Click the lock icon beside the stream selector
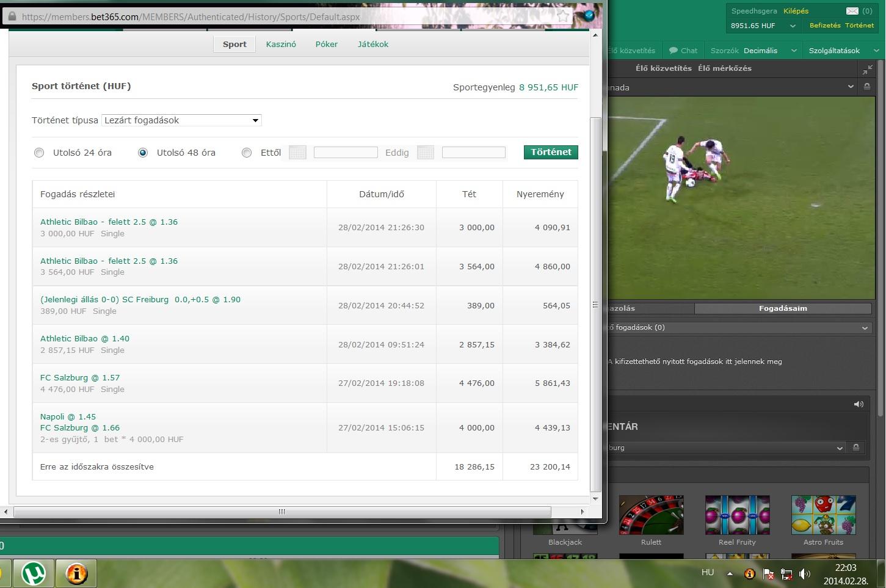Screen dimensions: 886x588 (866, 87)
